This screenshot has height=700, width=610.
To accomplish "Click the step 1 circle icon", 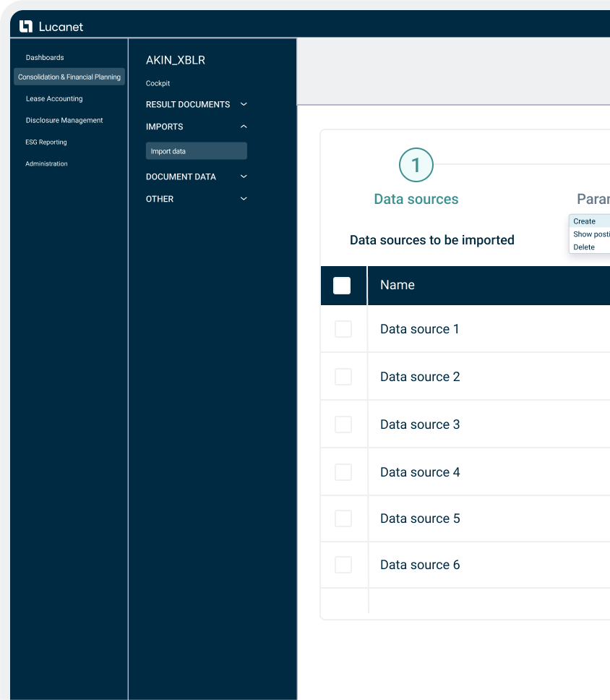I will (x=416, y=166).
